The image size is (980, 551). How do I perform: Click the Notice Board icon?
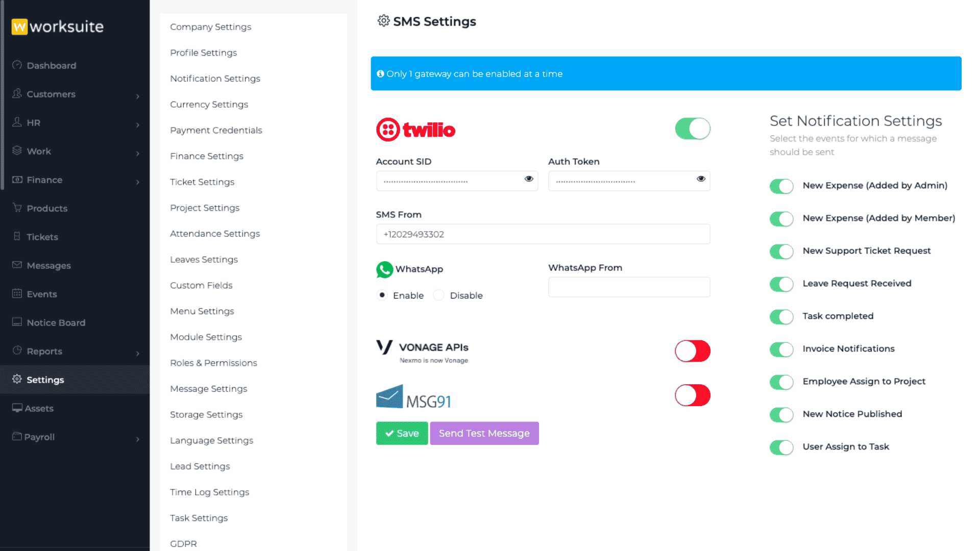17,322
